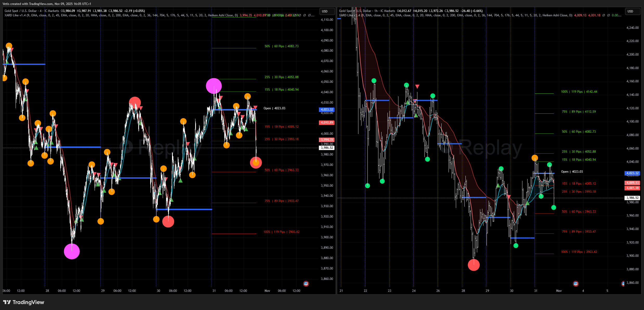Click the red down-triangle marker above the 1h chart candles
The width and height of the screenshot is (644, 310).
(x=417, y=86)
